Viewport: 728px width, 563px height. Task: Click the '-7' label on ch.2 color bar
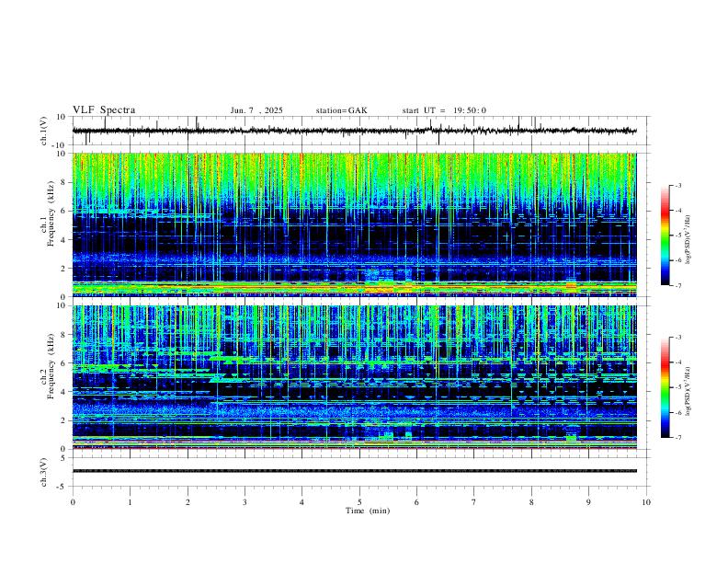coord(677,438)
